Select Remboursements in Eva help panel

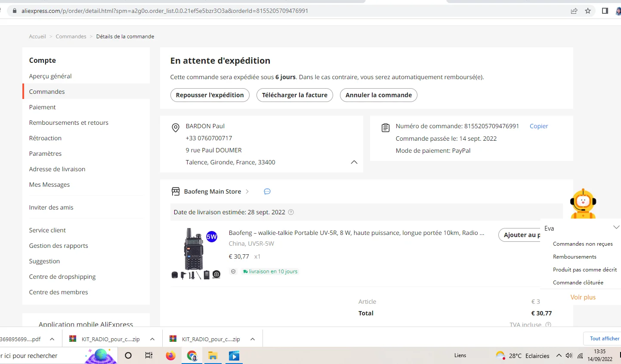tap(575, 257)
